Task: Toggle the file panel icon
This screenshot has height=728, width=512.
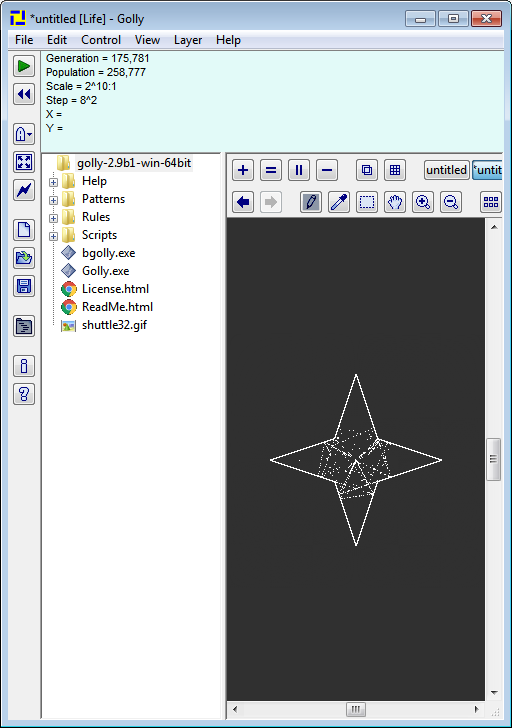Action: click(x=24, y=326)
